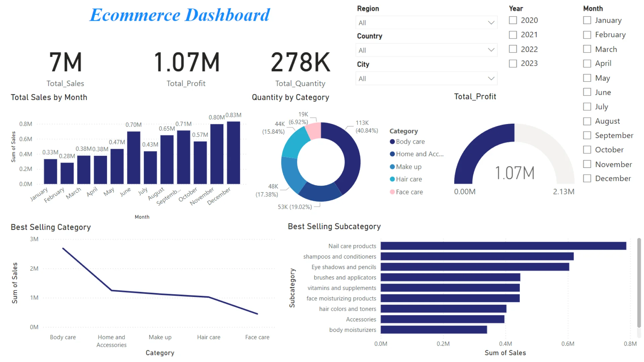Select the October bar in sales chart
The image size is (644, 362).
click(x=200, y=163)
